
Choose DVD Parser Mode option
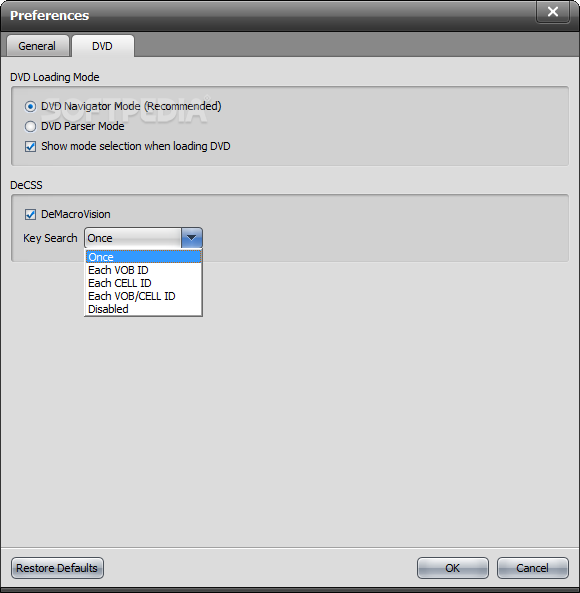[30, 126]
